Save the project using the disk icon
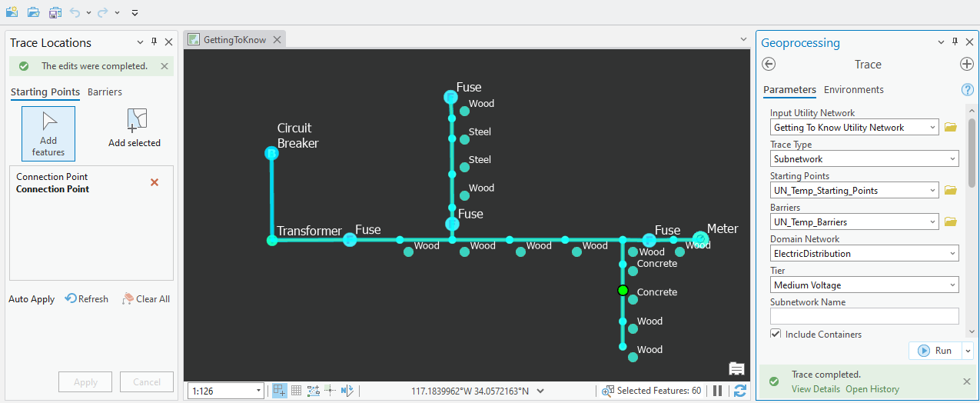The image size is (980, 403). tap(55, 12)
